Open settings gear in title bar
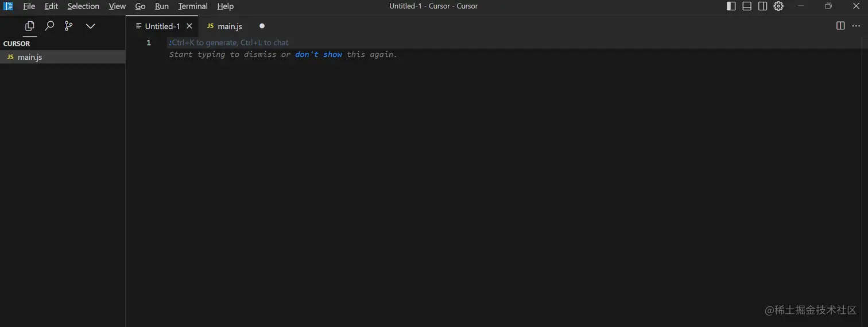 pyautogui.click(x=778, y=6)
